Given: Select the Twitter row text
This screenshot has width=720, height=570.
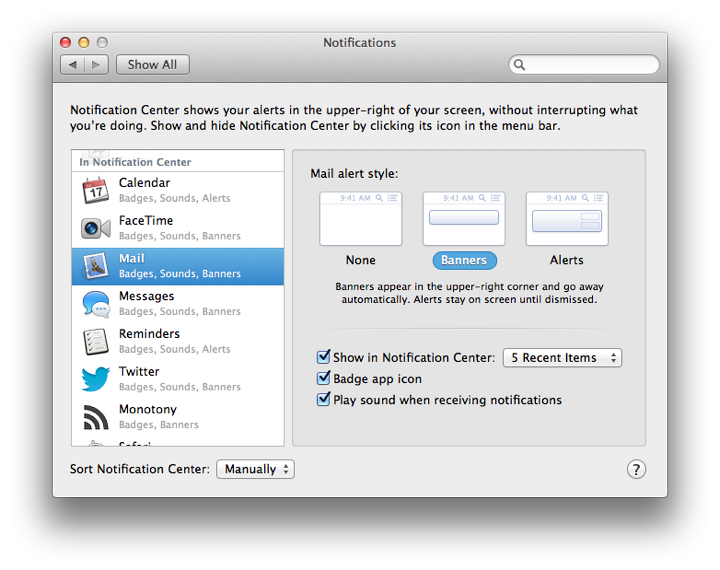Looking at the screenshot, I should pos(180,379).
